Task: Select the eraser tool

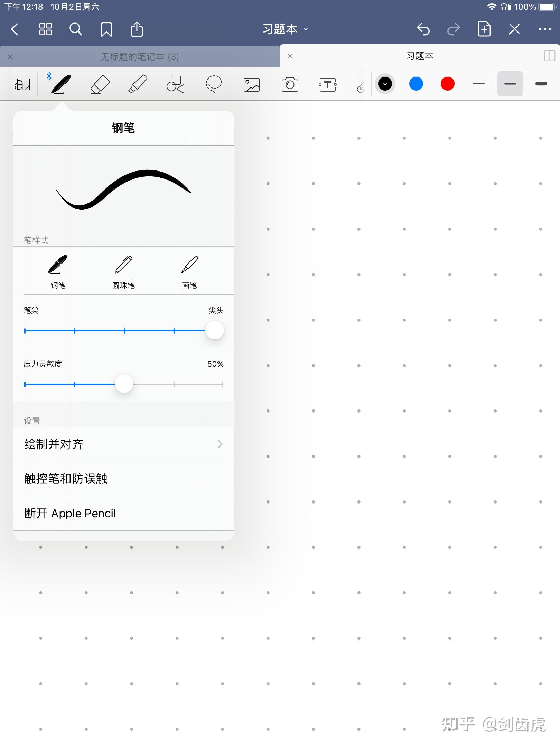Action: coord(100,84)
